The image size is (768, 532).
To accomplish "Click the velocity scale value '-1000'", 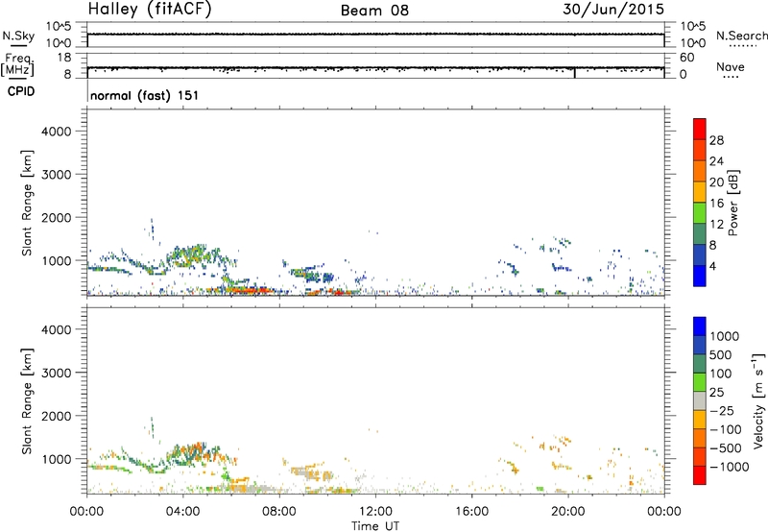I will click(x=729, y=467).
